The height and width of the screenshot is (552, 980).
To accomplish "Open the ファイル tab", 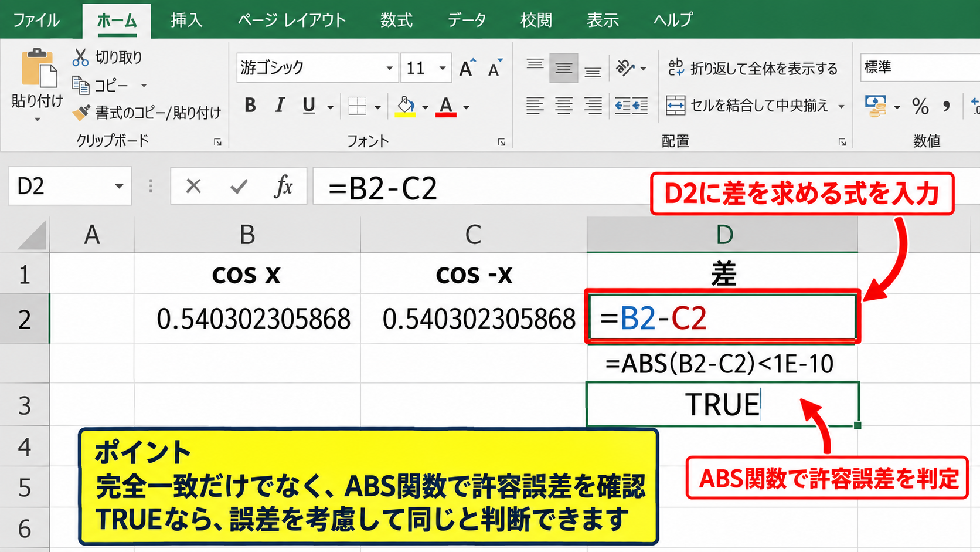I will click(x=36, y=20).
